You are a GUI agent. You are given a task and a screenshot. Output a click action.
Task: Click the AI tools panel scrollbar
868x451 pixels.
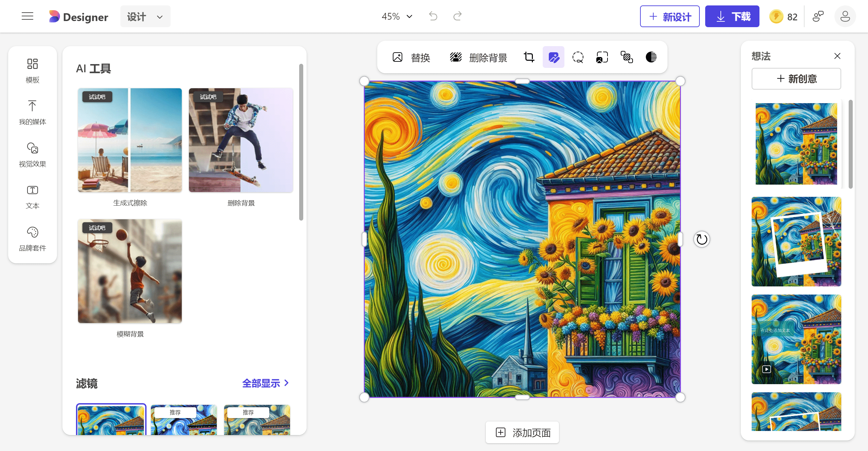(301, 142)
